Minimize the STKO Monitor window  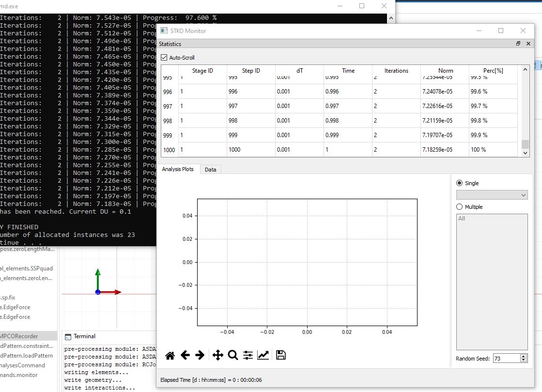coord(479,31)
